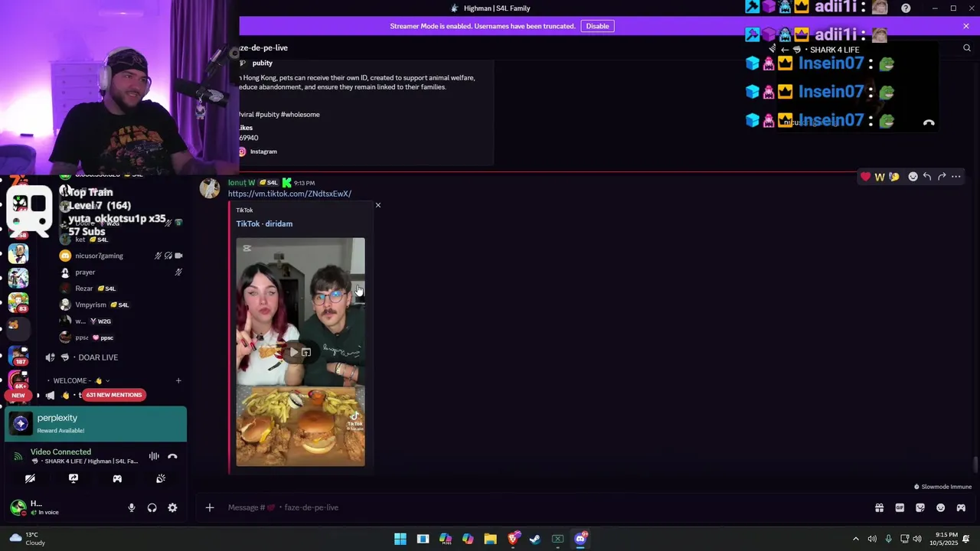Viewport: 980px width, 551px height.
Task: Select voice user ppsc
Action: pos(82,337)
